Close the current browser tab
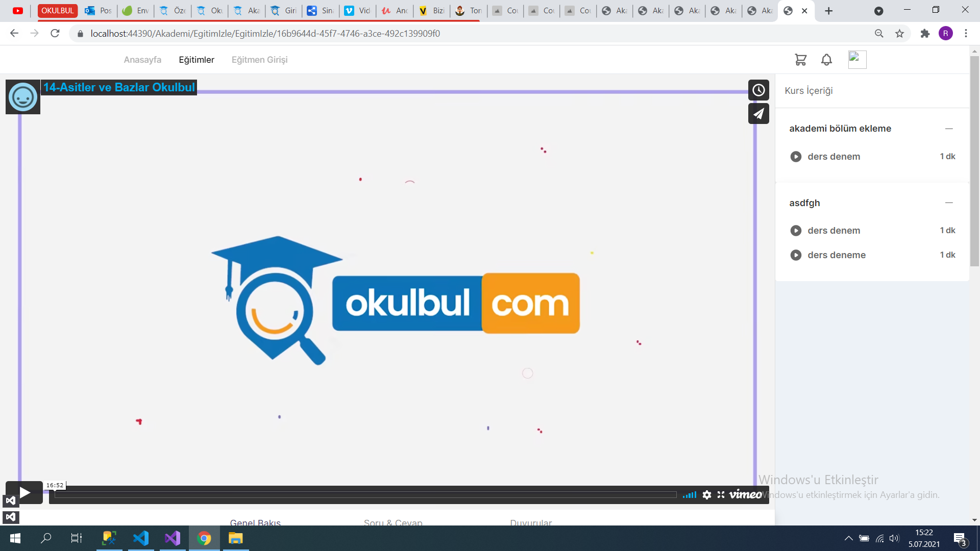980x551 pixels. click(804, 11)
